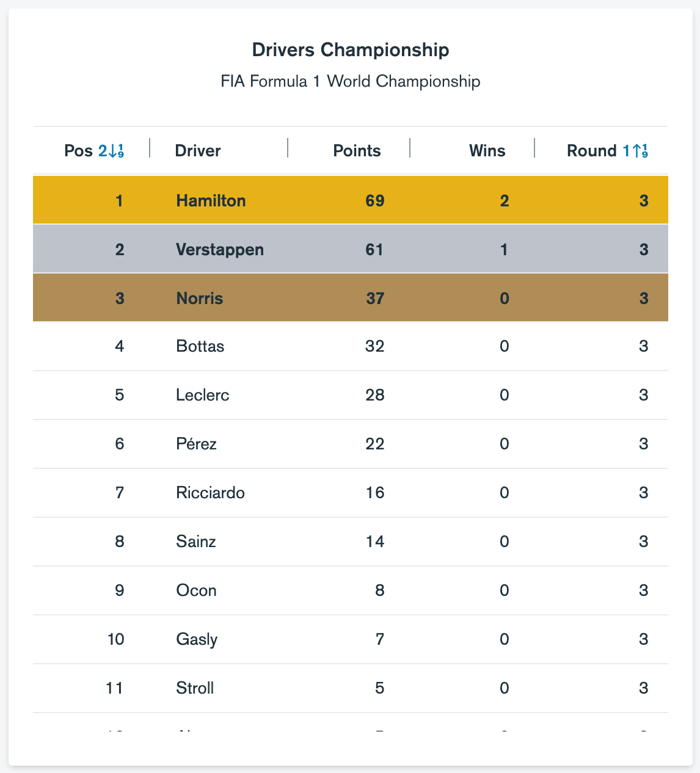Click the Ocon driver cell
Screen dimensions: 700x773
pos(196,590)
